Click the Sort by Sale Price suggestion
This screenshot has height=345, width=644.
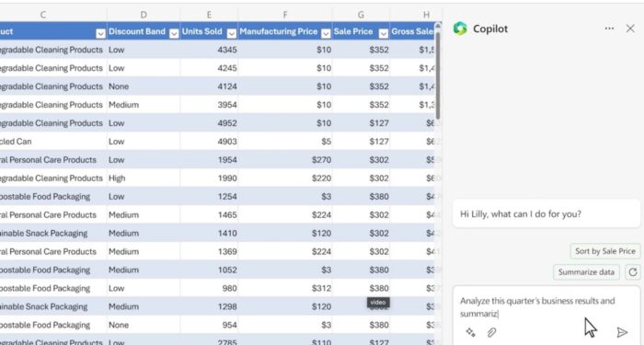click(605, 251)
